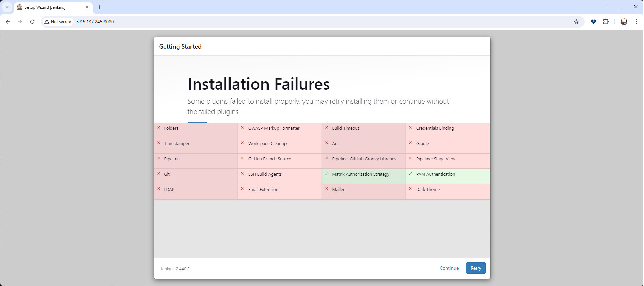Open the tab search dropdown

[x=7, y=7]
